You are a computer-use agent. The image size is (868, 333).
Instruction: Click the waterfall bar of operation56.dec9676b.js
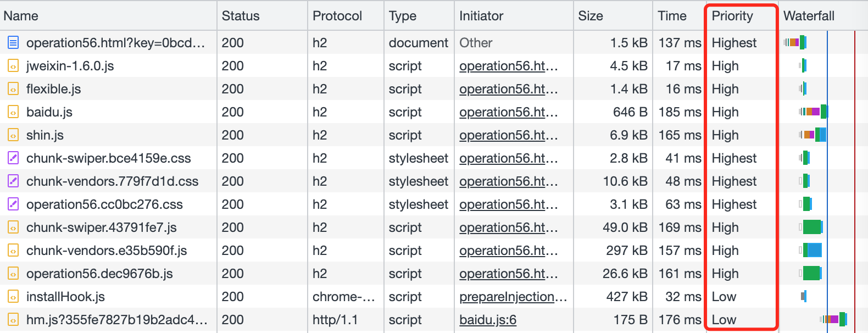[811, 273]
